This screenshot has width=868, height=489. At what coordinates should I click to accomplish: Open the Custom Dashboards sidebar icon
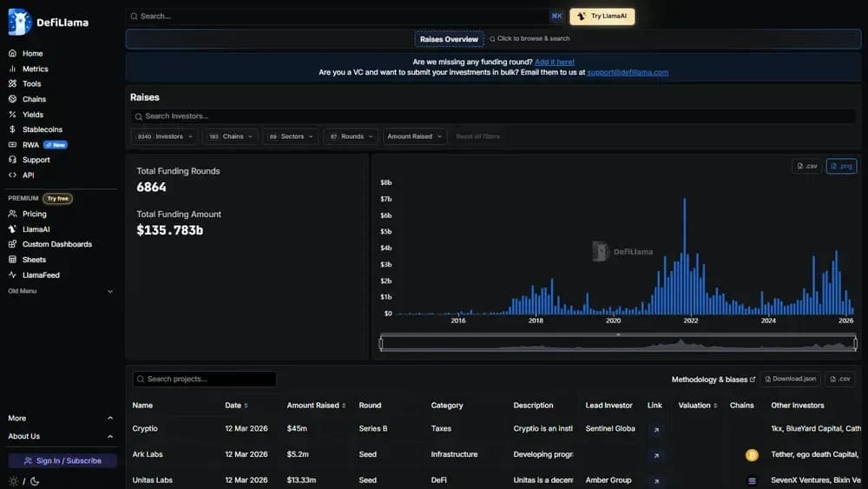(13, 244)
